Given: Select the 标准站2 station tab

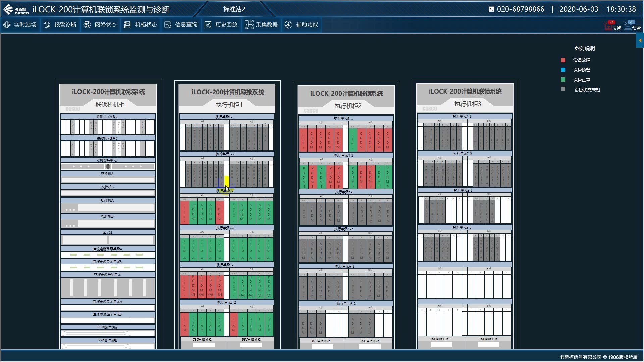Looking at the screenshot, I should [234, 9].
